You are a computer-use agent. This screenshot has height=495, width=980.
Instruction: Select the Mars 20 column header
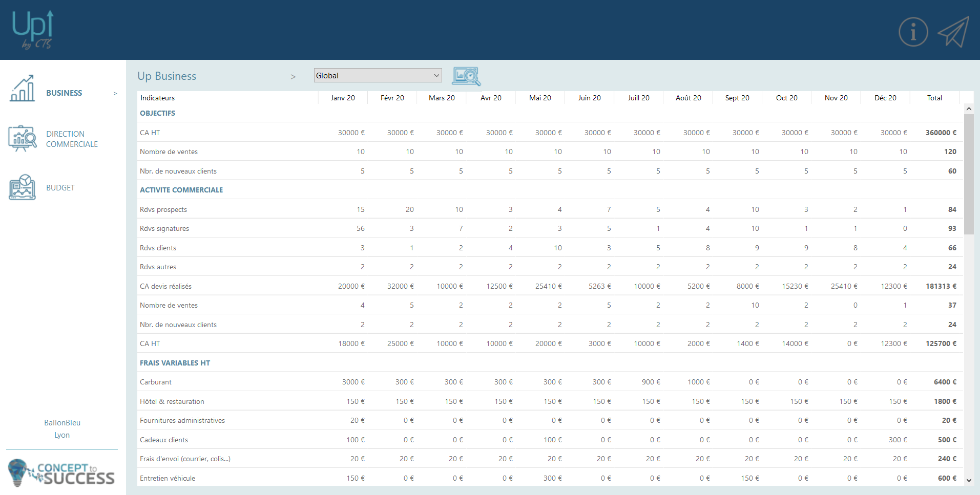(442, 98)
